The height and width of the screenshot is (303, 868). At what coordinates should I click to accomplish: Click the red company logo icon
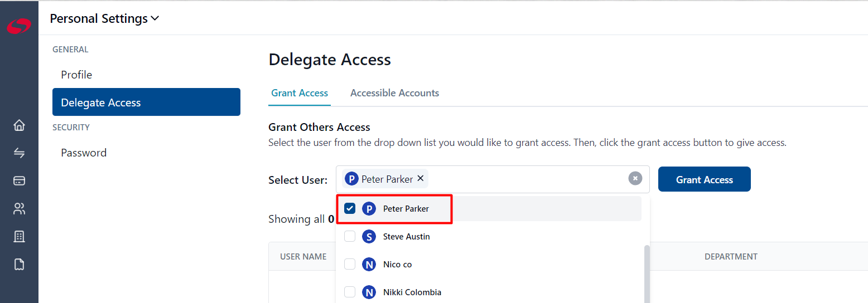click(x=19, y=26)
